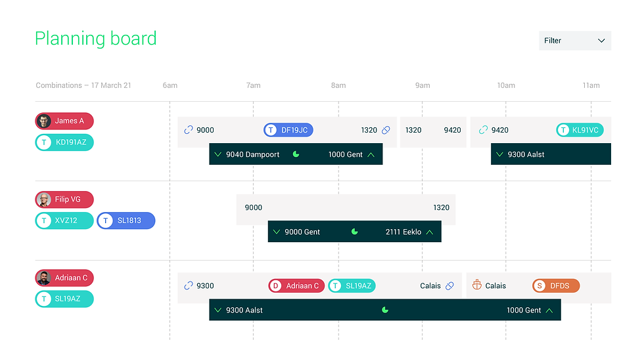Viewport: 644px width, 340px height.
Task: Open the Filter dropdown
Action: pos(574,41)
